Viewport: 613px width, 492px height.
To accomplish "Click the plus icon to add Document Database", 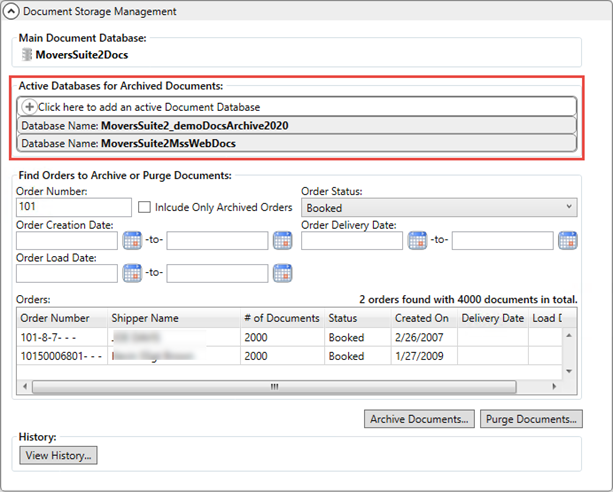I will point(29,106).
